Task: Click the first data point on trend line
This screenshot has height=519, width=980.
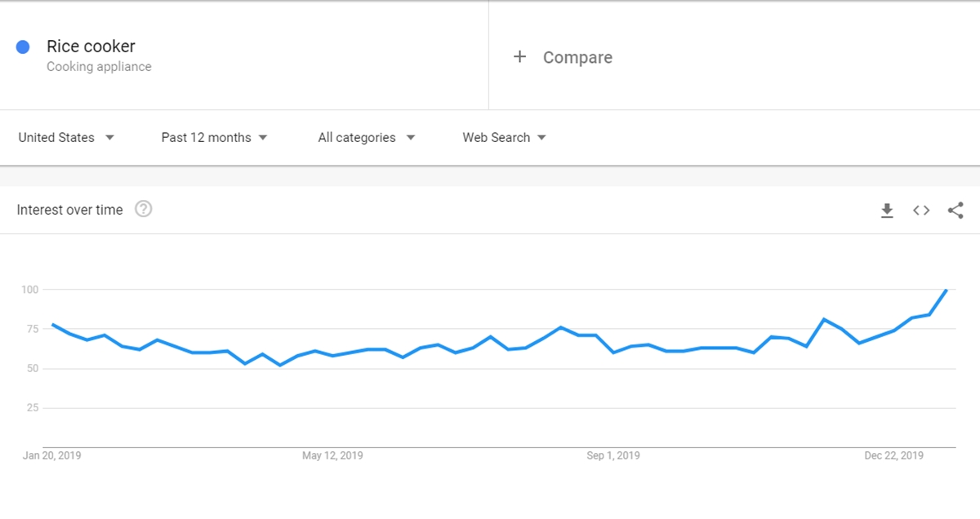Action: [x=52, y=324]
